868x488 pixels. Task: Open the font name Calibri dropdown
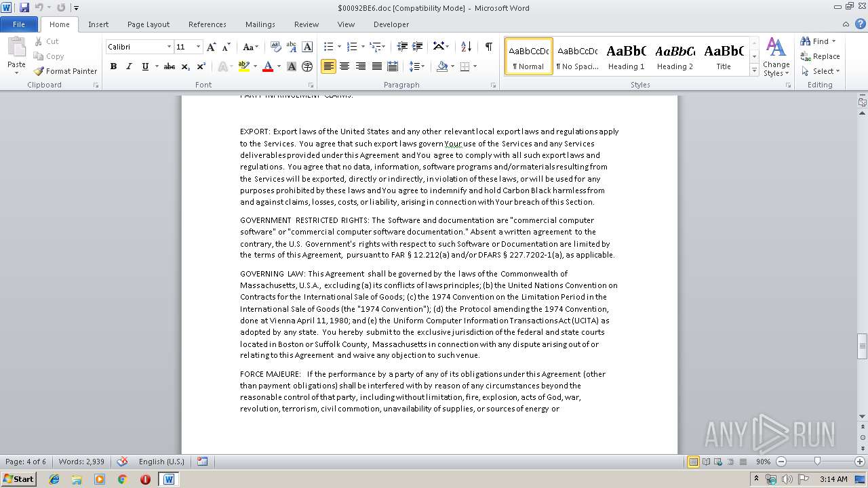pyautogui.click(x=169, y=47)
